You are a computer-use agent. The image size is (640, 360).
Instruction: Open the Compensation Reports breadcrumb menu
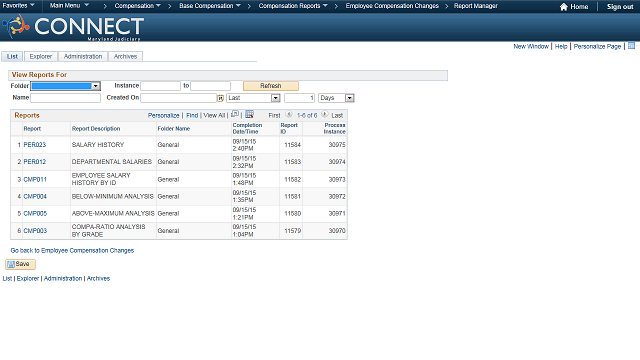[x=293, y=6]
